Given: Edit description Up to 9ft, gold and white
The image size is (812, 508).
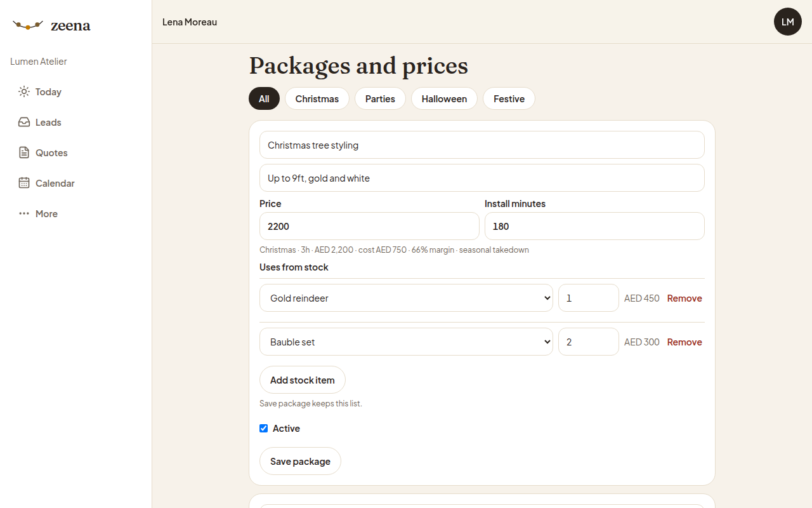Looking at the screenshot, I should 482,178.
